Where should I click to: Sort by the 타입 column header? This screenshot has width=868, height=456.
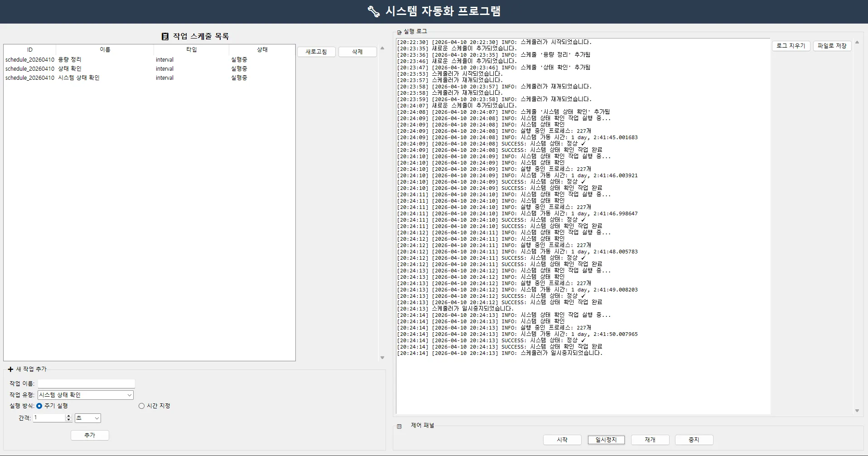(192, 50)
